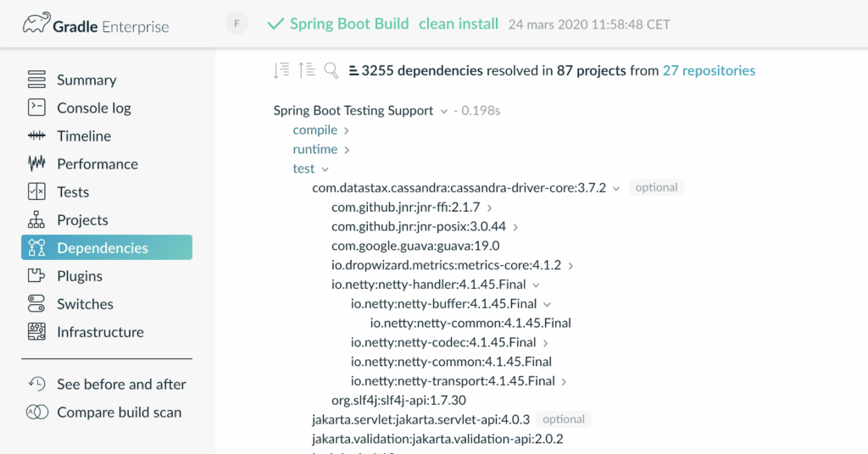Expand the jnr-posix:3.0.44 dependency

pos(515,227)
